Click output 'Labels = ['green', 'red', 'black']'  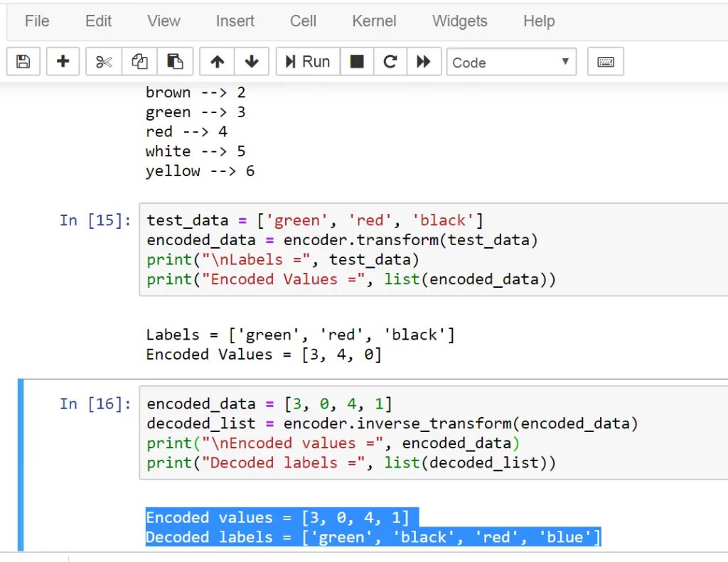click(x=301, y=335)
